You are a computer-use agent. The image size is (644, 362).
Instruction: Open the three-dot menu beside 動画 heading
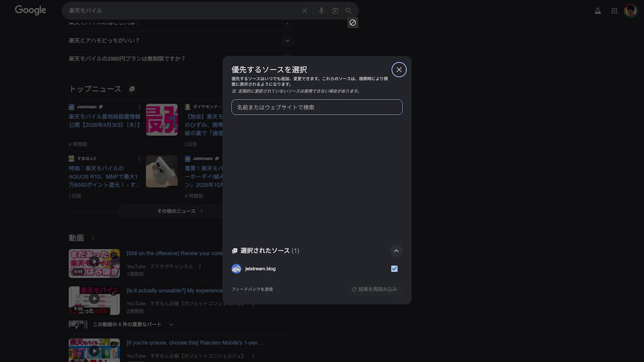pos(93,238)
